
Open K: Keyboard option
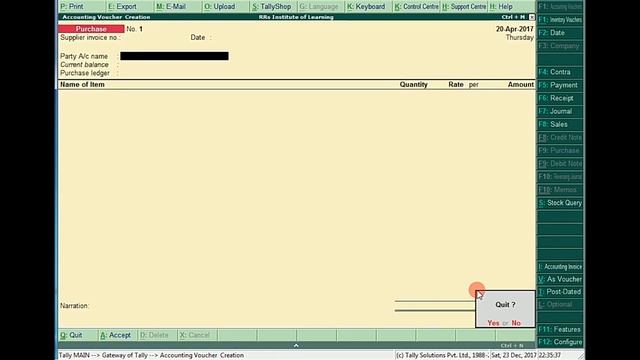pos(369,7)
